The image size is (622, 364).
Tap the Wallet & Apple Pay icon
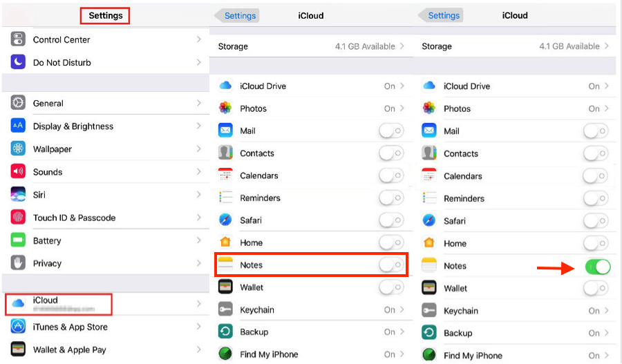[x=18, y=349]
